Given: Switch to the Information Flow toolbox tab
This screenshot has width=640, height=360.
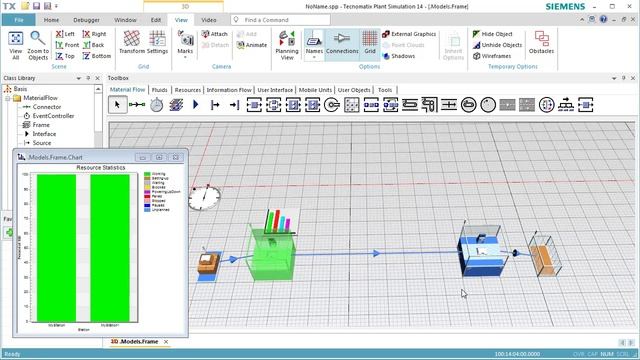Looking at the screenshot, I should pyautogui.click(x=229, y=90).
